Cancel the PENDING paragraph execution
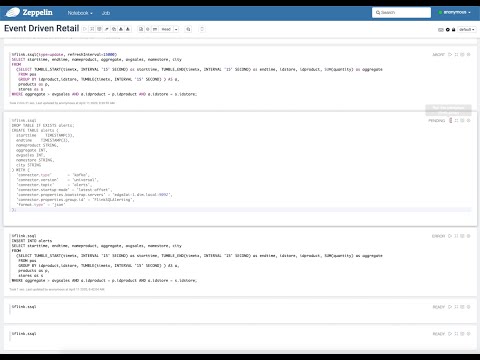Screen dimensions: 480x360 pyautogui.click(x=450, y=120)
